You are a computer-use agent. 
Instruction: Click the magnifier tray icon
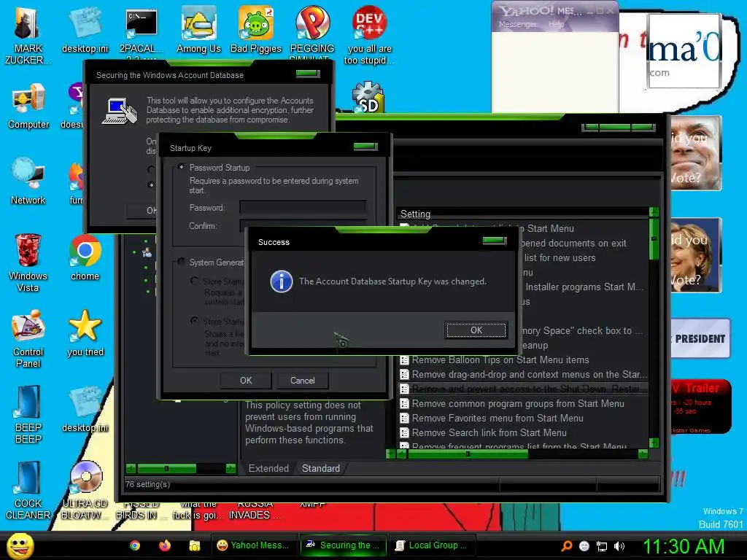click(566, 546)
